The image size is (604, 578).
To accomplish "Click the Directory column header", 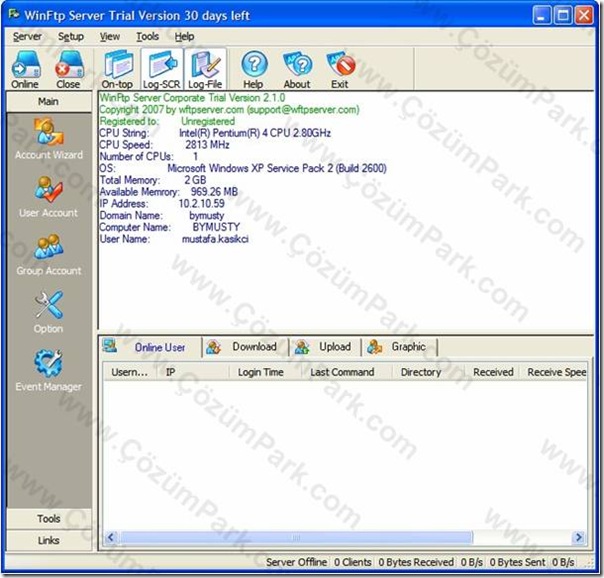I will pos(428,372).
